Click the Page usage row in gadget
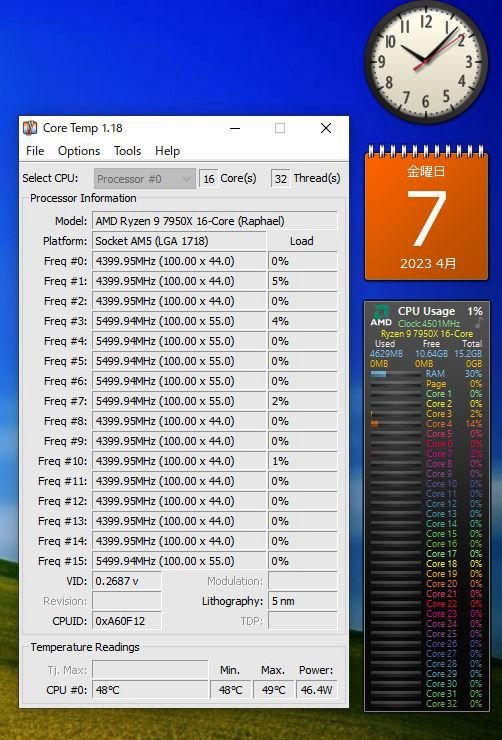The image size is (502, 740). click(x=427, y=384)
